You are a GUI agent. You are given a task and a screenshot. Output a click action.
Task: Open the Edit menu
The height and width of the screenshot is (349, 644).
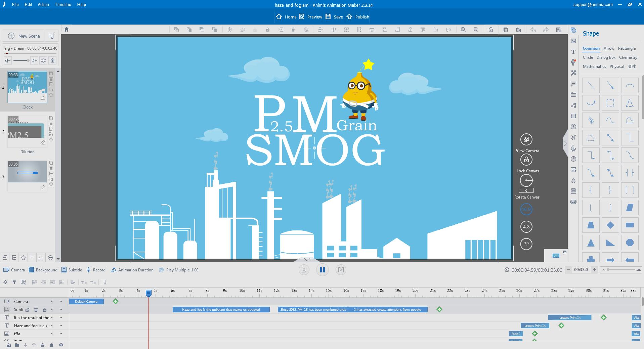click(28, 5)
